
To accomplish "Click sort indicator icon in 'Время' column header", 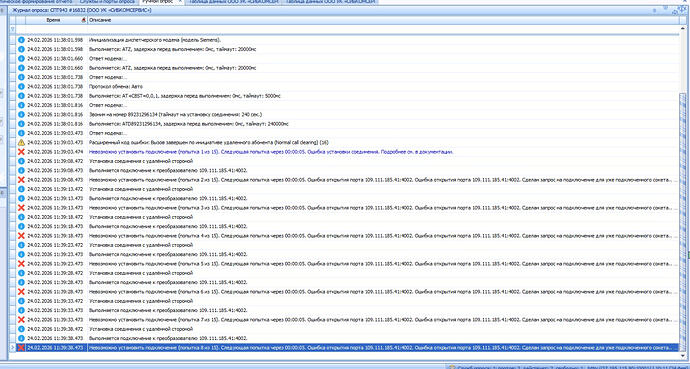I will pos(84,20).
